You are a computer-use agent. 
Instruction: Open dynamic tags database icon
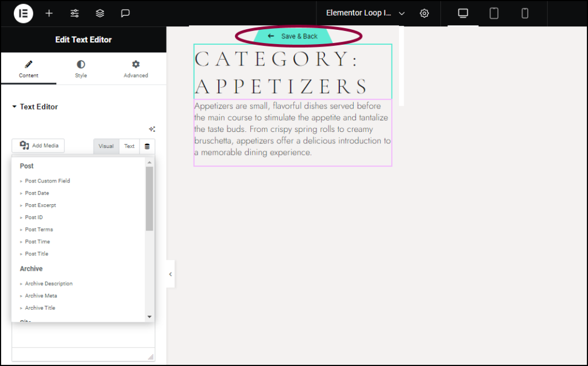(147, 146)
